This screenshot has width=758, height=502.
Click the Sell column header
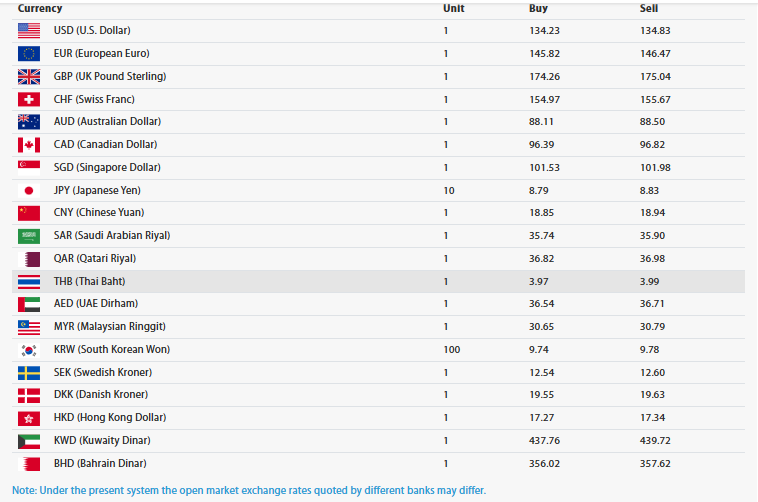[649, 8]
